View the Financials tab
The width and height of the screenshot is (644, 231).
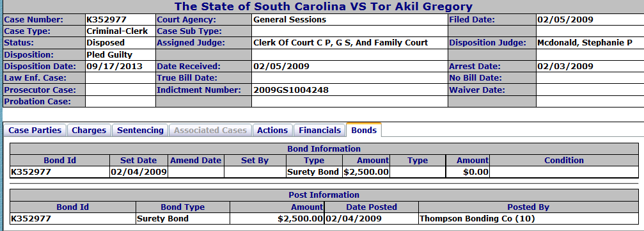pos(320,131)
